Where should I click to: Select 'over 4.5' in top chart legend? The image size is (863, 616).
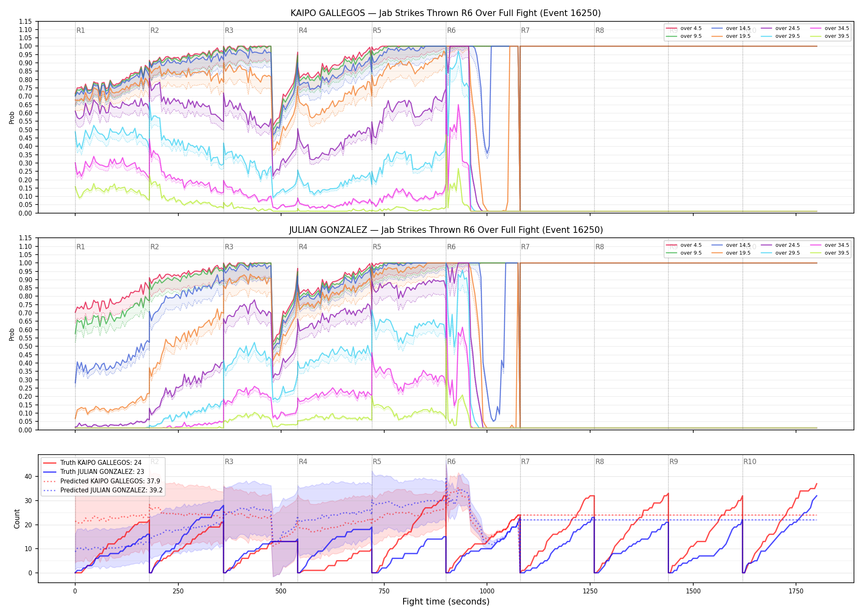pos(684,28)
